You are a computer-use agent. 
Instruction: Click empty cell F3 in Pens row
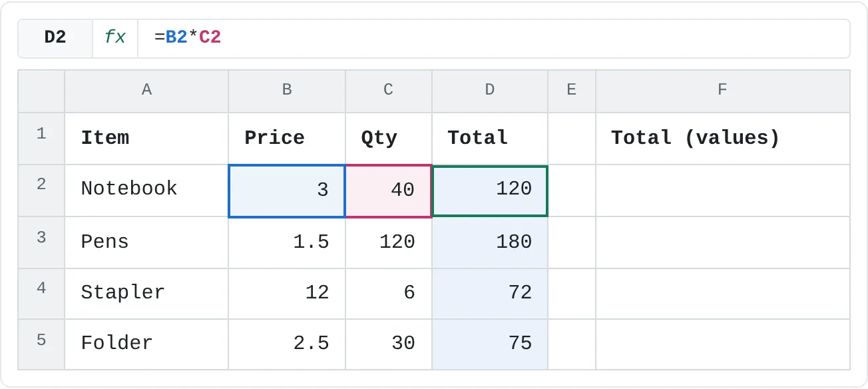click(723, 242)
